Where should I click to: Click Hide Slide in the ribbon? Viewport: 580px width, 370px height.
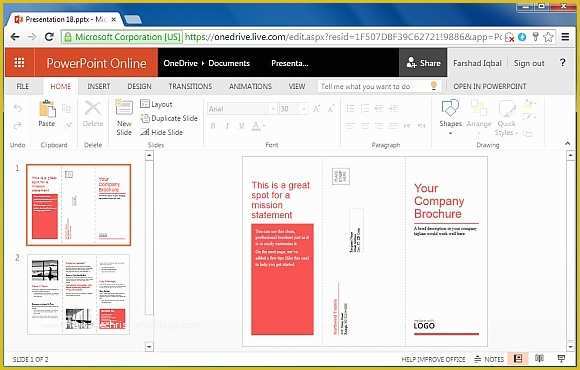[x=162, y=132]
